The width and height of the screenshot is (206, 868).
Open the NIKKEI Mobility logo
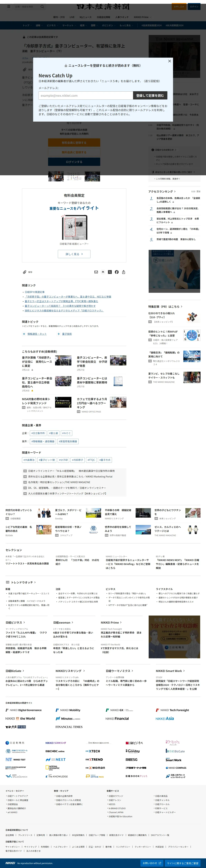(68, 710)
